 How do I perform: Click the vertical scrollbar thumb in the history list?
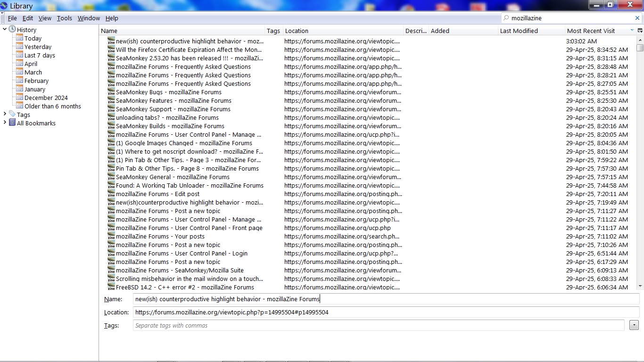pyautogui.click(x=640, y=48)
